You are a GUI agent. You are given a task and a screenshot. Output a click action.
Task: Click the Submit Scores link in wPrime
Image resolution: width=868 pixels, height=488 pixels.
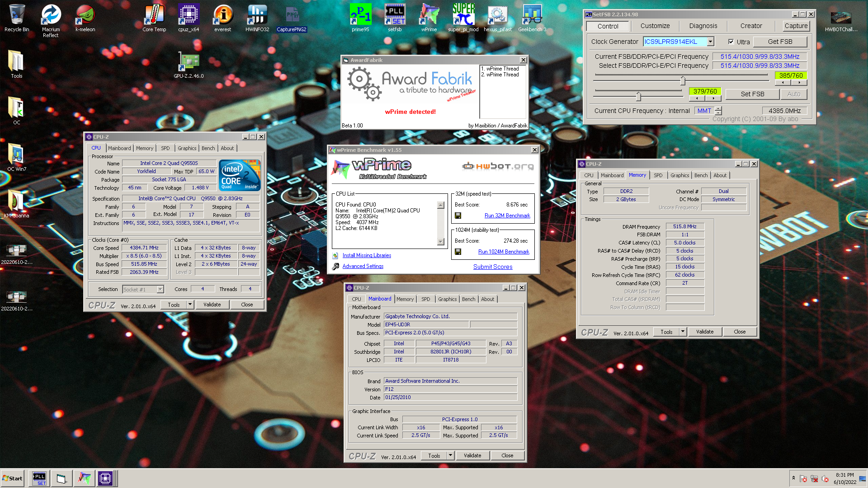pos(493,267)
